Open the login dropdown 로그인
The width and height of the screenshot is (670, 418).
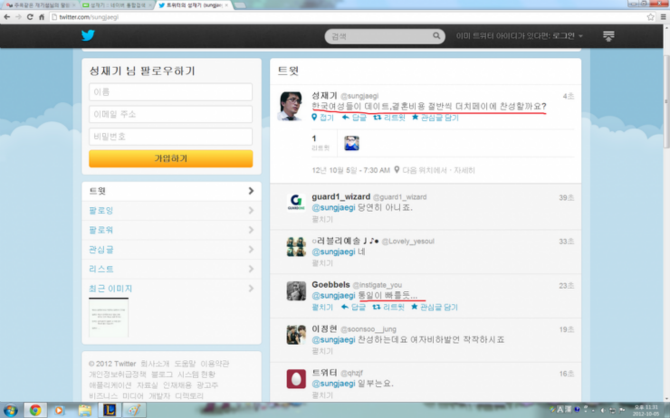567,36
